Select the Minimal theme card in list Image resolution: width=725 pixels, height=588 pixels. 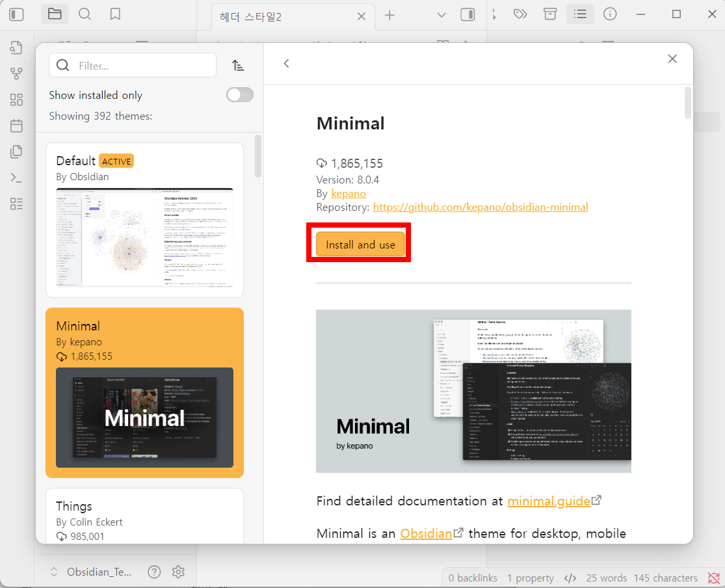click(145, 393)
